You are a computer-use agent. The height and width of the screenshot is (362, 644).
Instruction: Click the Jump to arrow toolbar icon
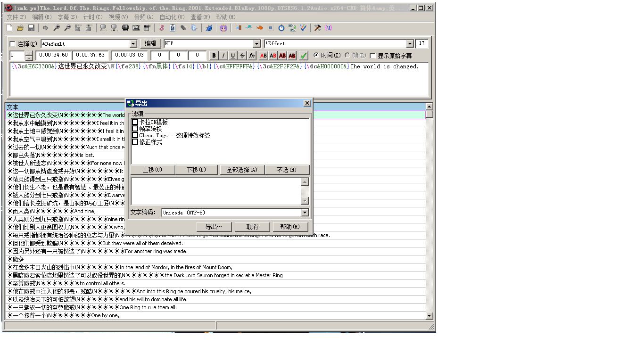pos(46,28)
